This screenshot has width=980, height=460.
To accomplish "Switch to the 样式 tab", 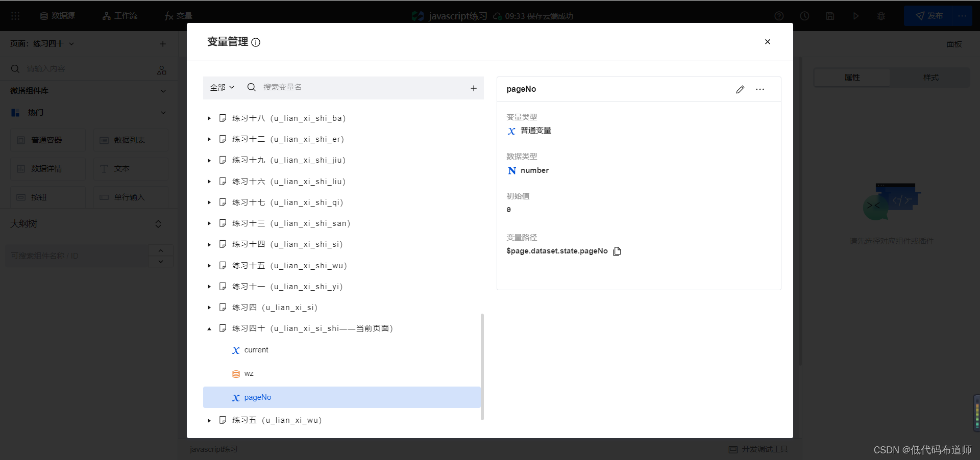I will (x=930, y=78).
